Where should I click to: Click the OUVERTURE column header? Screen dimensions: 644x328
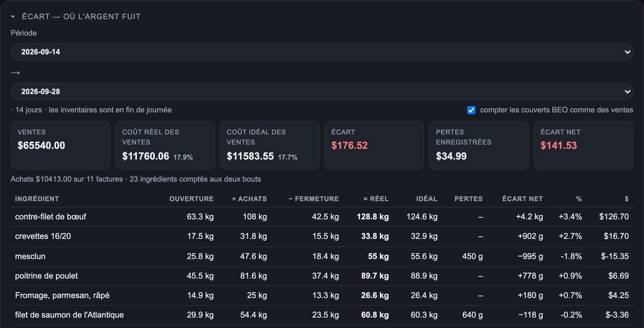click(x=191, y=199)
